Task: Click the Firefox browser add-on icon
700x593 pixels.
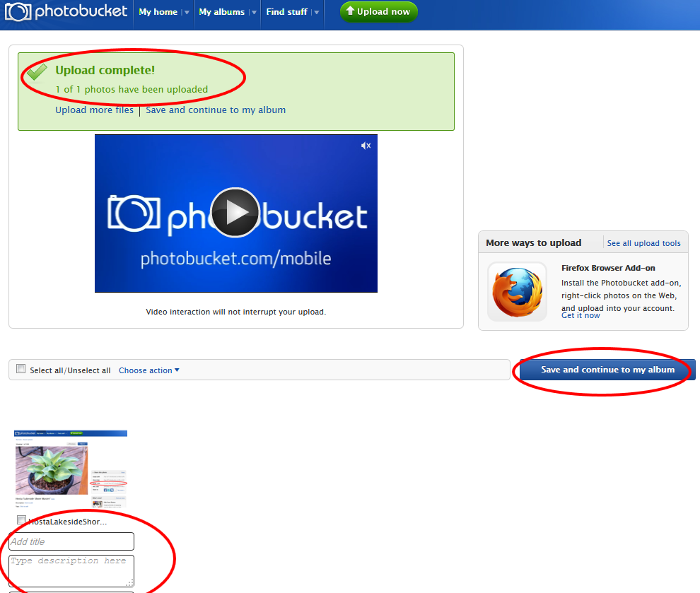Action: (517, 292)
